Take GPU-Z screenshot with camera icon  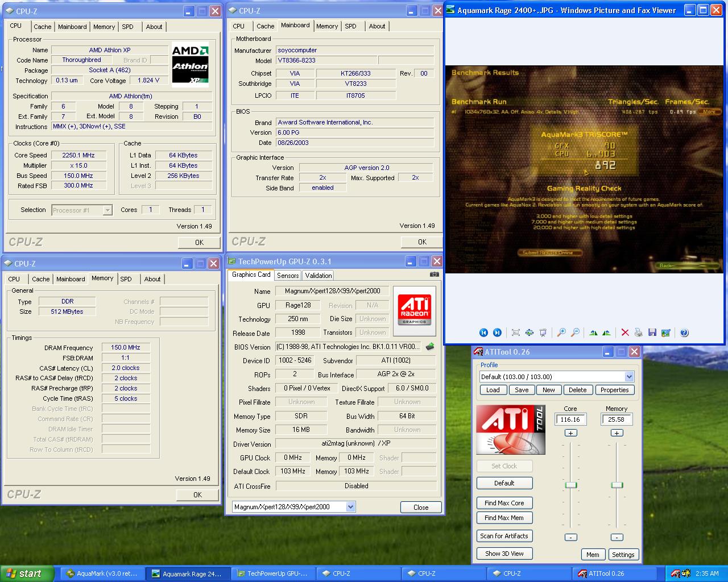coord(435,274)
